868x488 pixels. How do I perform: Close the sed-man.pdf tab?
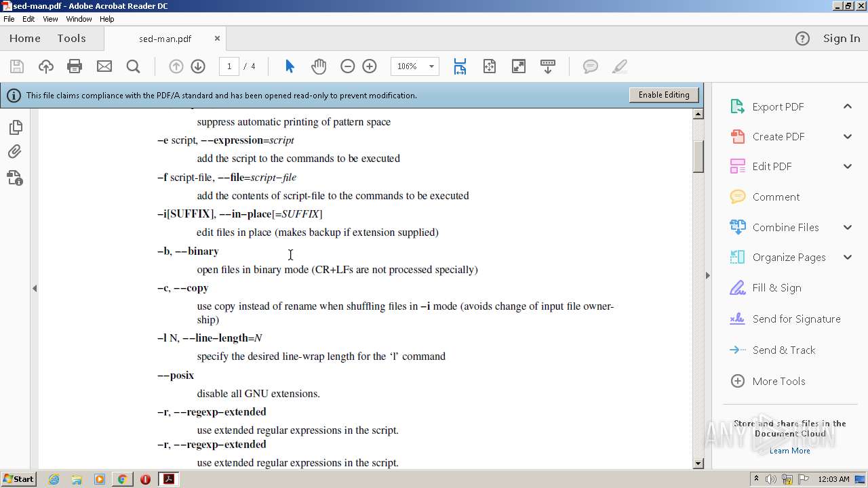point(217,39)
